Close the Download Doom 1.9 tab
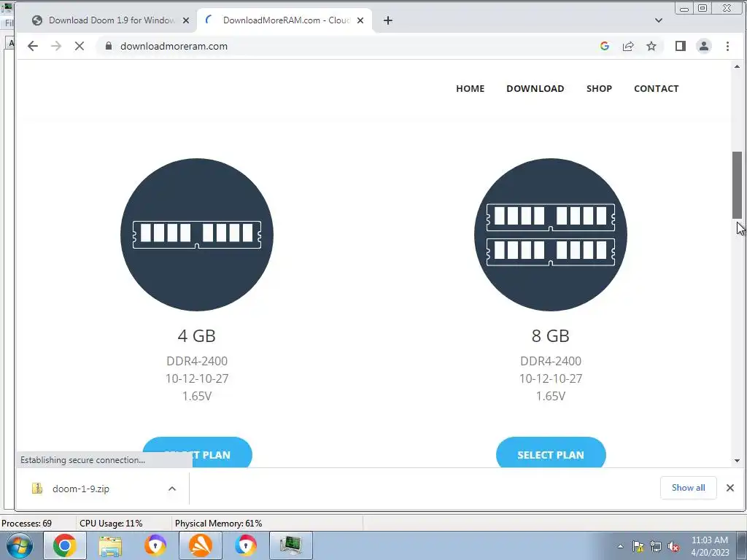Viewport: 747px width, 560px height. tap(186, 20)
